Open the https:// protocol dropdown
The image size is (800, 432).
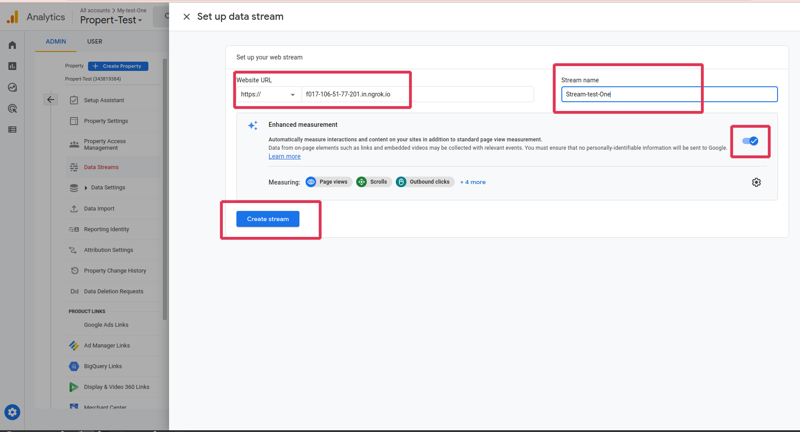click(267, 94)
